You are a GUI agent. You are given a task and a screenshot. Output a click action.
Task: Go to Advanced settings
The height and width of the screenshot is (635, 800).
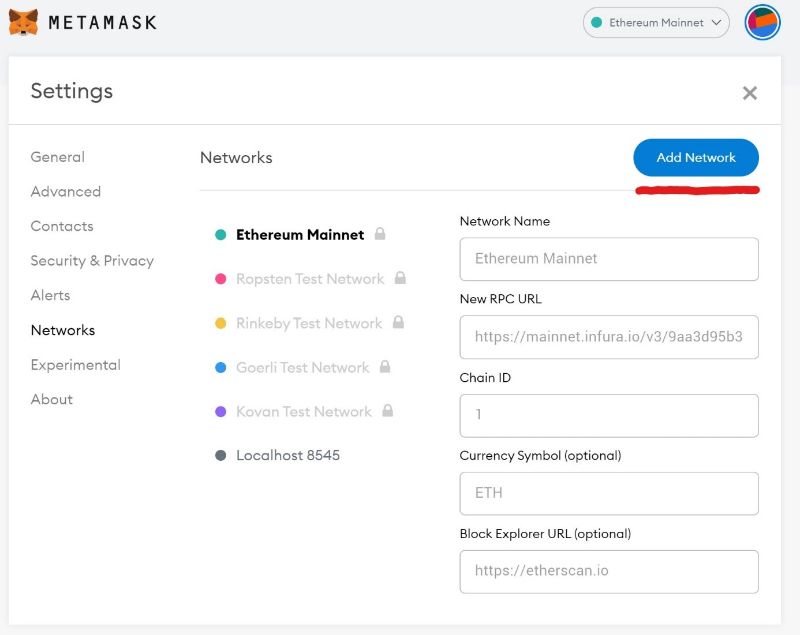[65, 191]
